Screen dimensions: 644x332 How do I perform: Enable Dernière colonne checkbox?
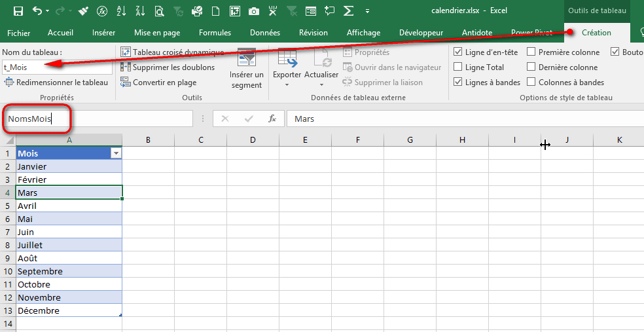[x=531, y=67]
